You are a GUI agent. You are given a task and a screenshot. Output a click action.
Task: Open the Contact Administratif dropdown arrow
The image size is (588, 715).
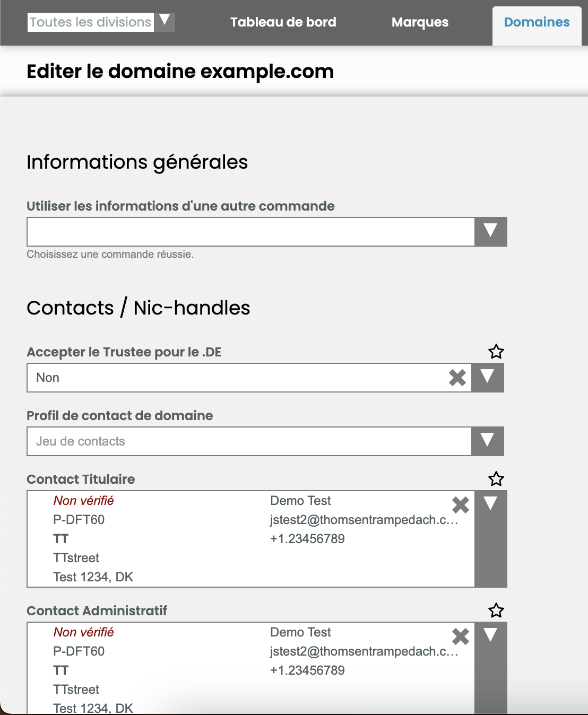(x=491, y=668)
